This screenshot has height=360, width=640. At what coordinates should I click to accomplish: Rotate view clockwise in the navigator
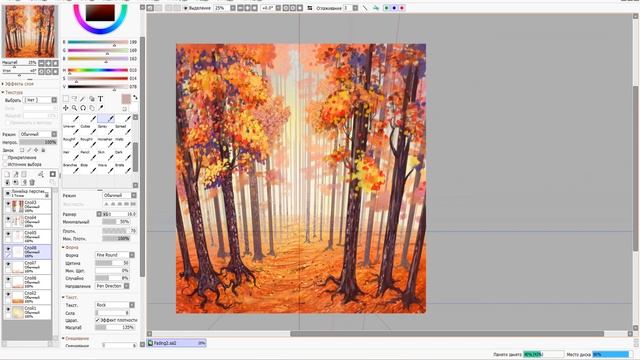(48, 71)
